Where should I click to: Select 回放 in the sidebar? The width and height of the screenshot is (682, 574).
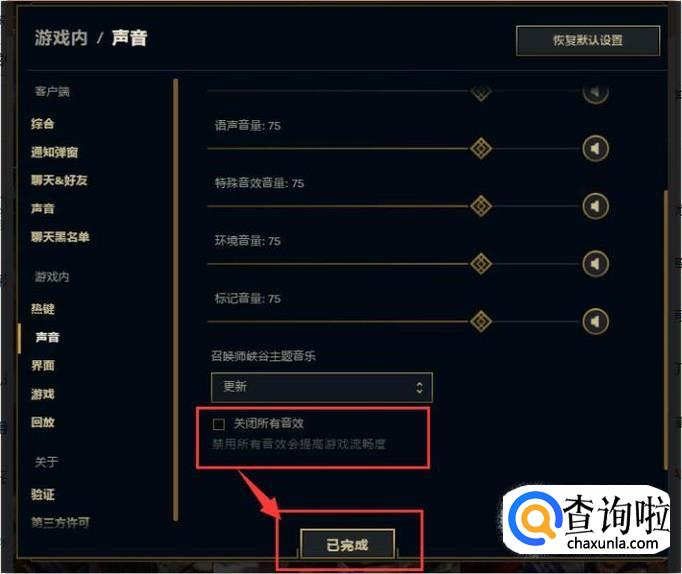tap(43, 422)
